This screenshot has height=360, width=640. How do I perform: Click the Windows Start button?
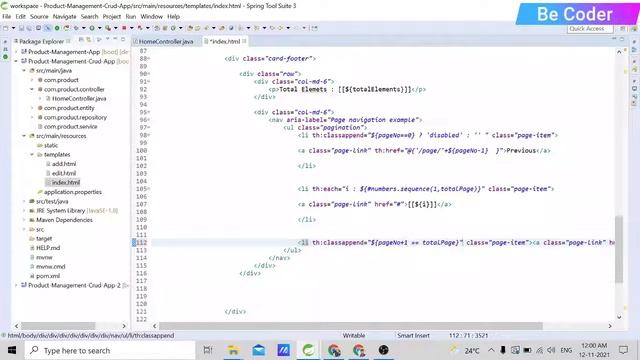click(x=12, y=350)
